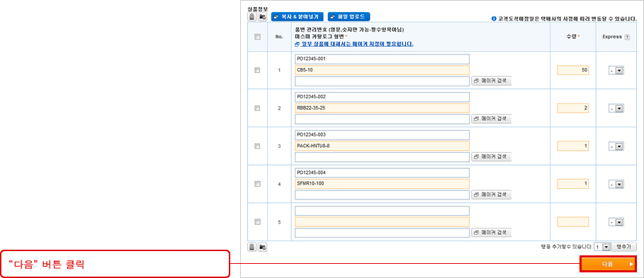Click the Express column header text

click(612, 37)
